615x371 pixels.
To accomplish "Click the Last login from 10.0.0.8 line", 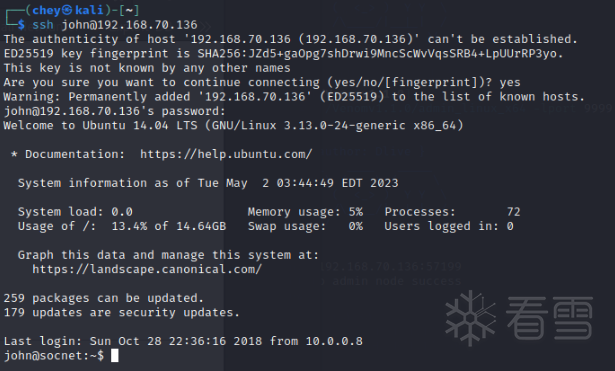I will [183, 341].
